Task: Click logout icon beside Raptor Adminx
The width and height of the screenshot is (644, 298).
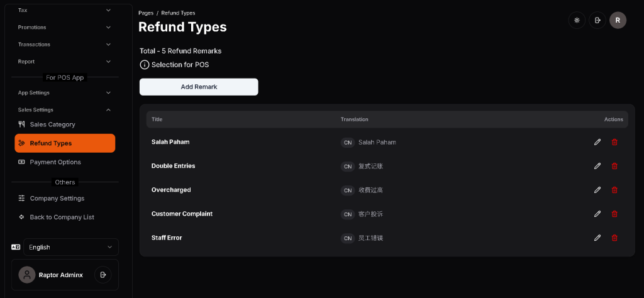Action: tap(103, 275)
